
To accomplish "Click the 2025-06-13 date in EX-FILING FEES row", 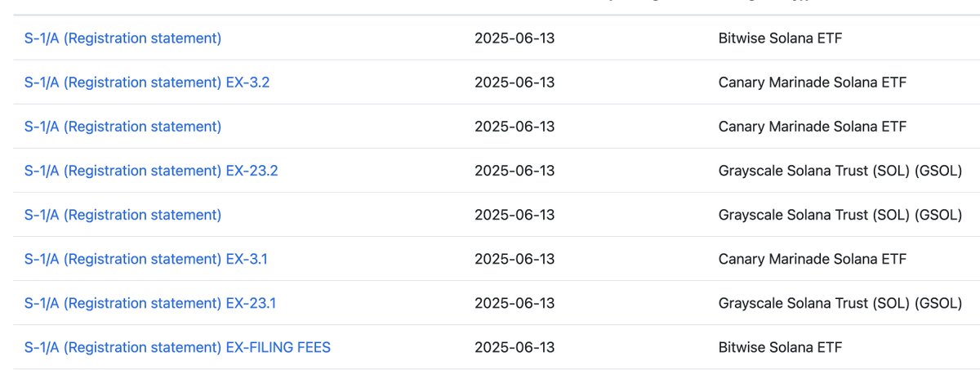I will tap(514, 347).
